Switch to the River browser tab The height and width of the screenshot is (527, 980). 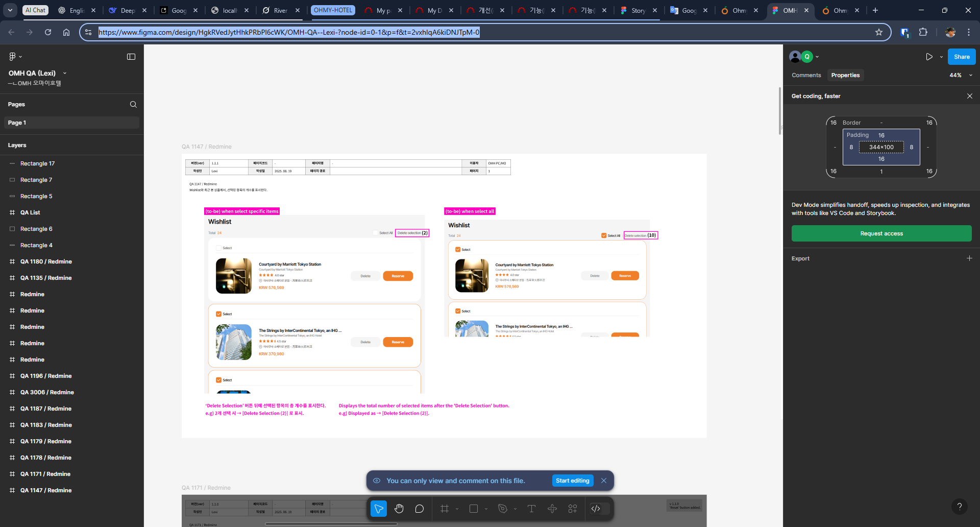pos(280,10)
